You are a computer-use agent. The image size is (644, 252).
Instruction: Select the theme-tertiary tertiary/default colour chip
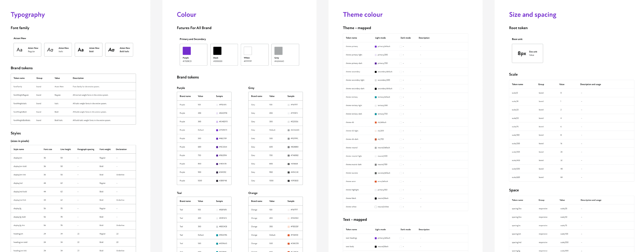tap(375, 97)
